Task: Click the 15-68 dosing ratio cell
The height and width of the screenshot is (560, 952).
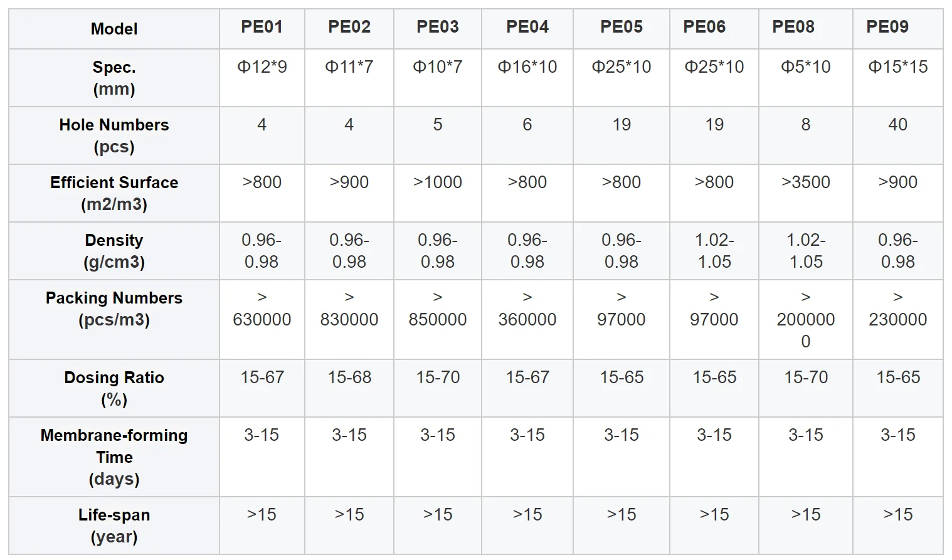Action: [x=349, y=378]
